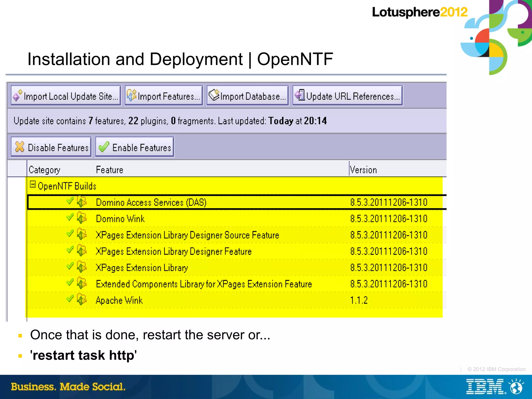The width and height of the screenshot is (532, 399).
Task: Click the Import Features button
Action: pos(164,96)
